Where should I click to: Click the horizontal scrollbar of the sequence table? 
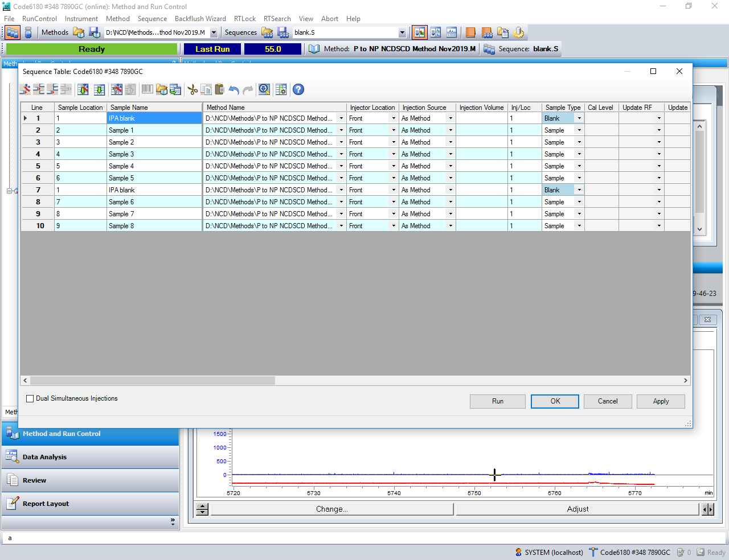click(x=153, y=380)
